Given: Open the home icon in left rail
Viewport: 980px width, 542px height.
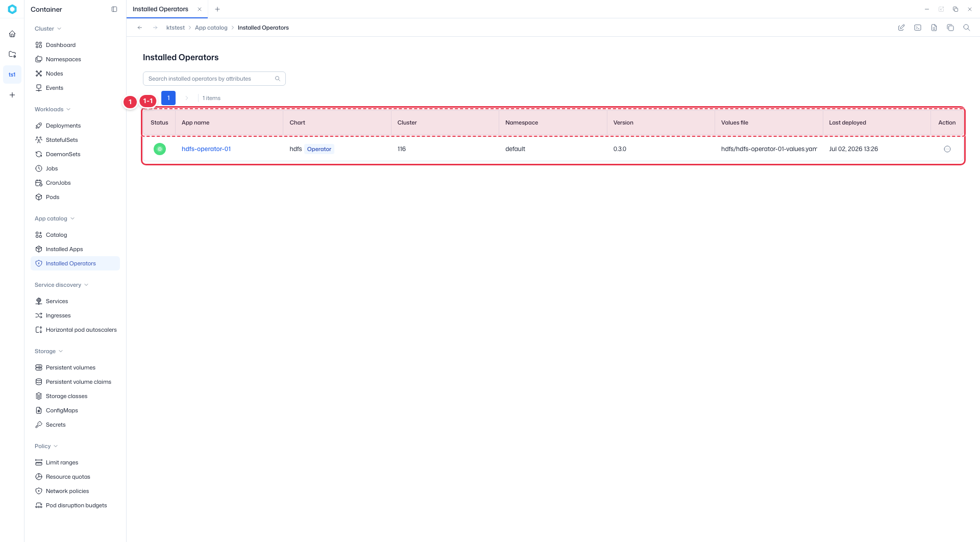Looking at the screenshot, I should pos(12,34).
